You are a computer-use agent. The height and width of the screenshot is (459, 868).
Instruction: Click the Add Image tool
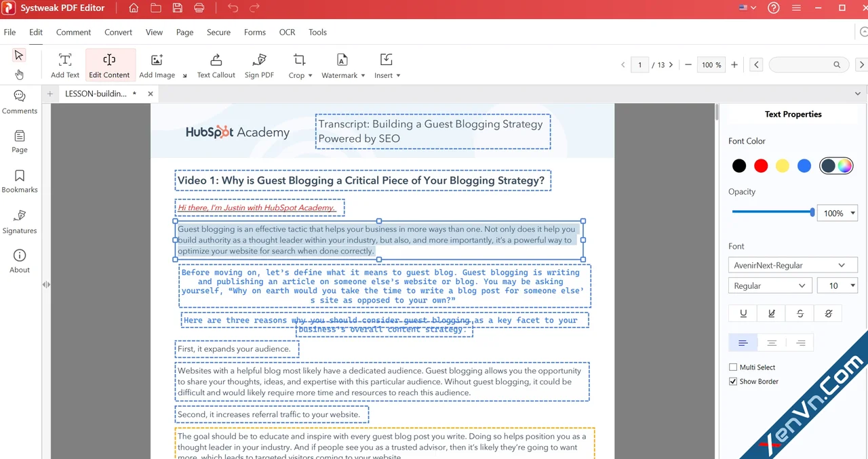tap(157, 66)
